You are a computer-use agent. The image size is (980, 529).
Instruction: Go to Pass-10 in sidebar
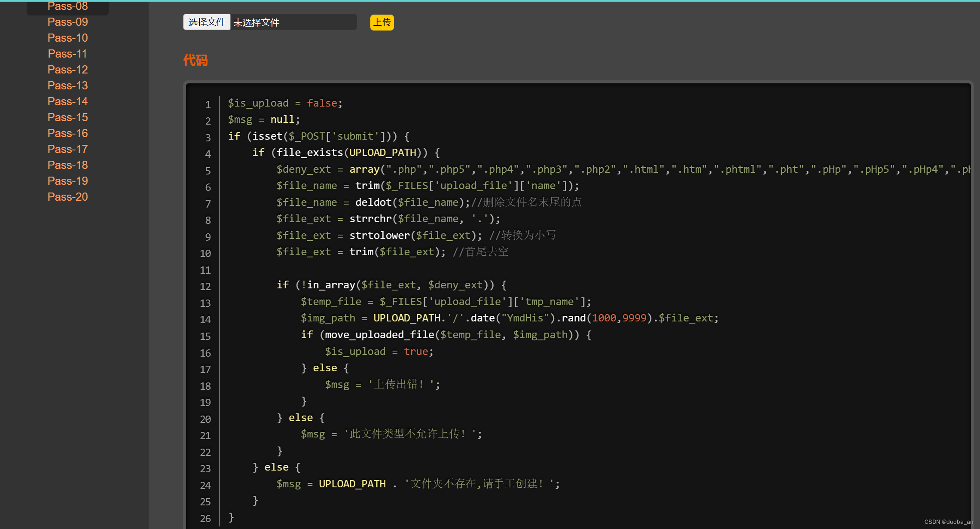(x=67, y=38)
